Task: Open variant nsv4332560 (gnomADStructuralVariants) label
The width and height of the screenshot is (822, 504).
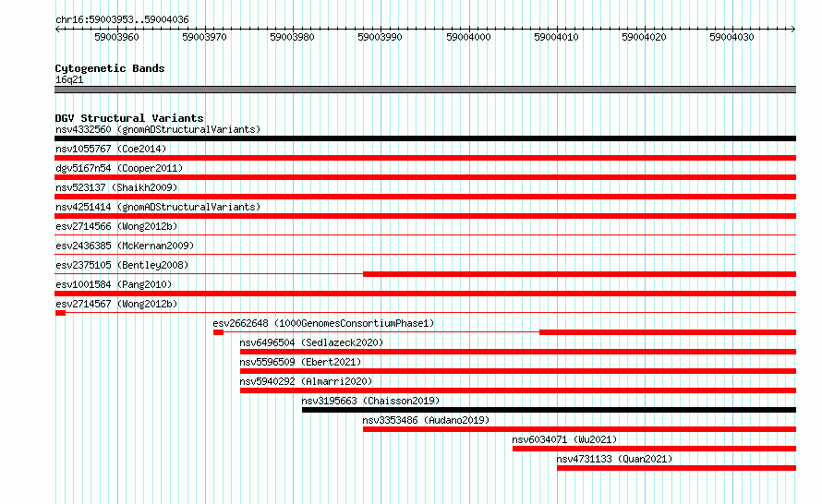Action: click(158, 129)
